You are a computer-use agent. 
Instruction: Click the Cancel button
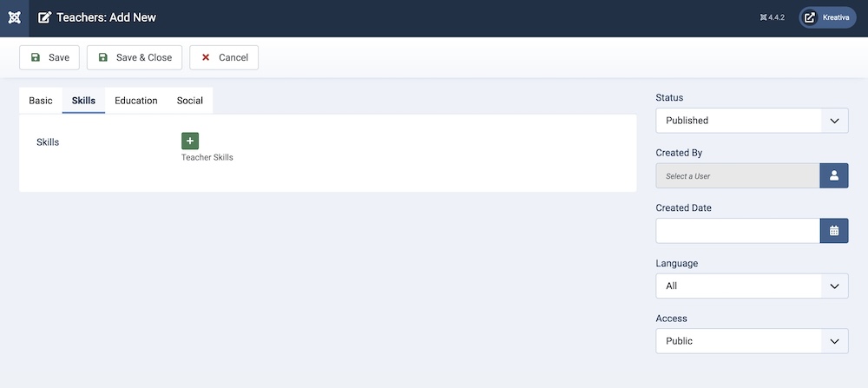pos(224,57)
